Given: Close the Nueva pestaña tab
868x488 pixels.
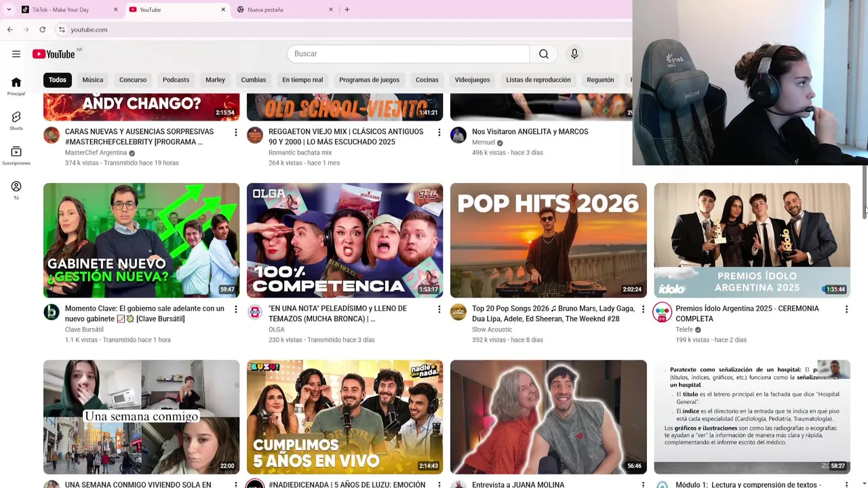Looking at the screenshot, I should click(331, 9).
